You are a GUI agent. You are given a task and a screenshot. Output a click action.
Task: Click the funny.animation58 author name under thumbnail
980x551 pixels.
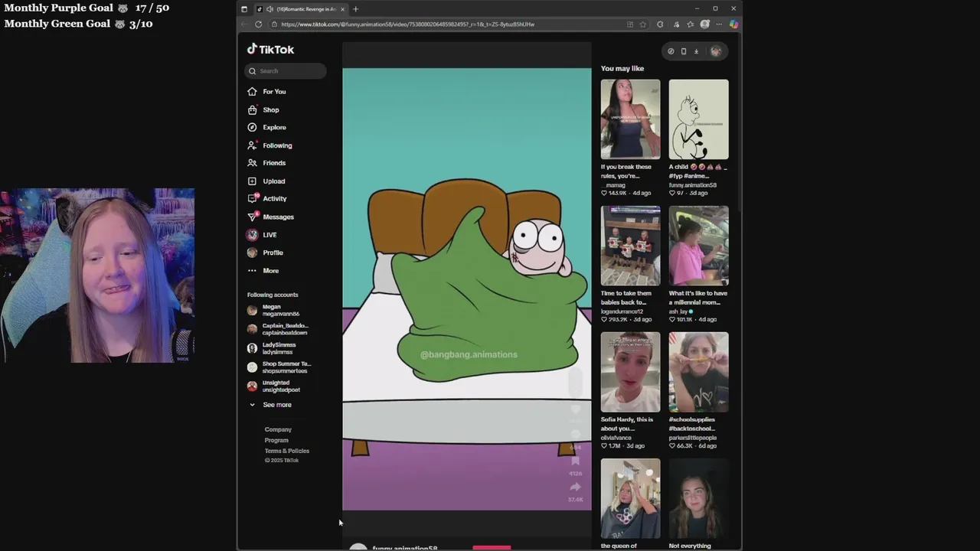(x=693, y=185)
